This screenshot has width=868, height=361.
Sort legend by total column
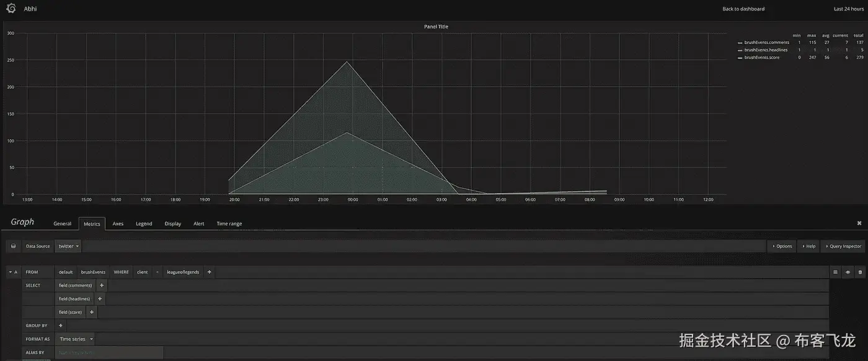tap(858, 35)
